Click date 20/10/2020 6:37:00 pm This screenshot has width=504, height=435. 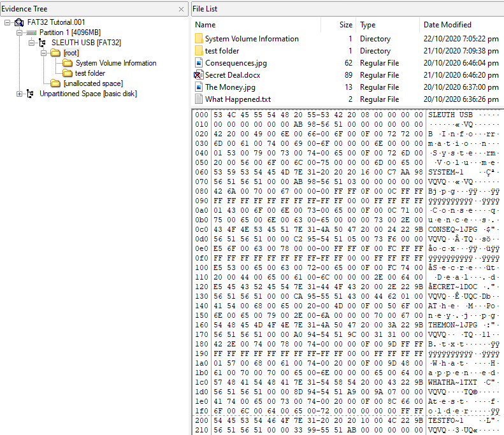461,87
